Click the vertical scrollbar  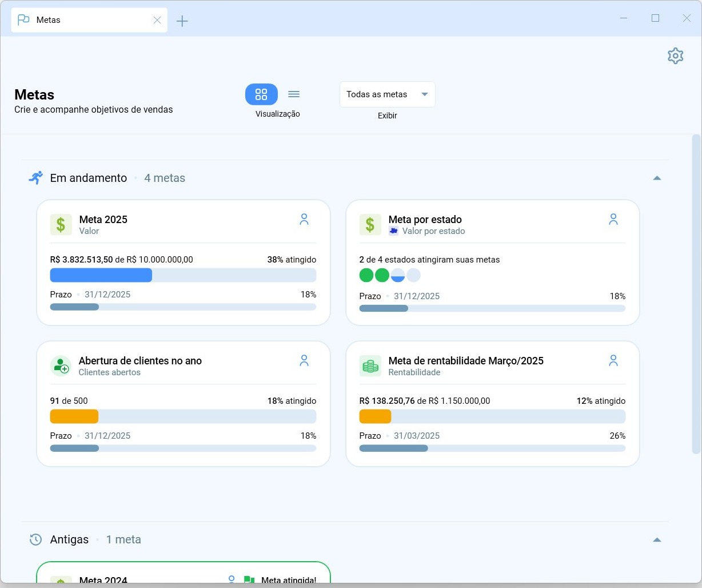[696, 294]
